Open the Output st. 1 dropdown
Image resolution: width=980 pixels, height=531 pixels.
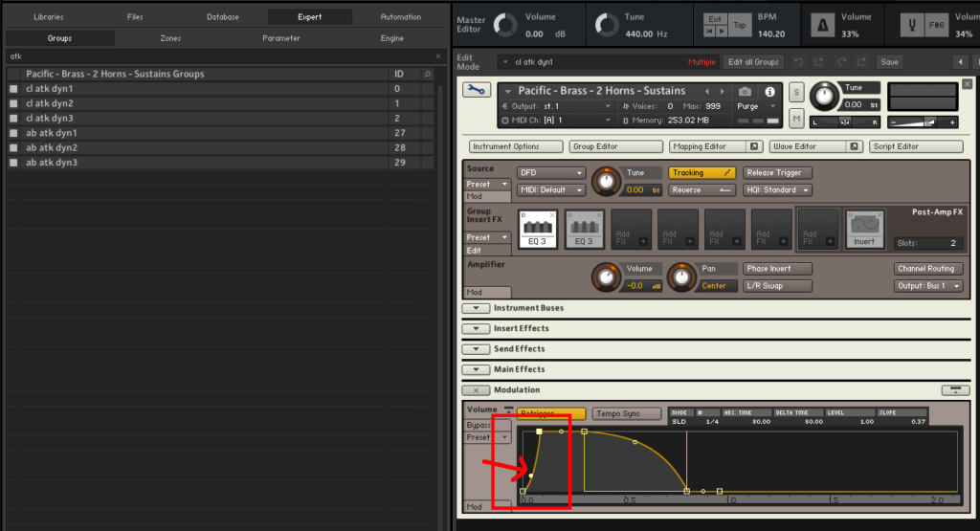coord(557,106)
